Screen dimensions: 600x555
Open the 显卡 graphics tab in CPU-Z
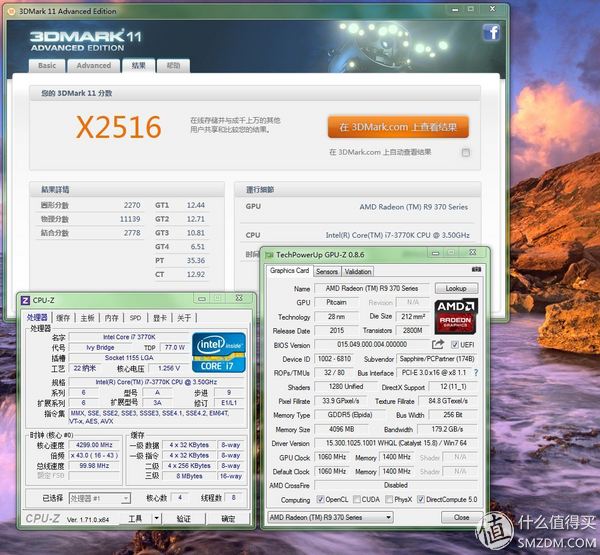160,318
